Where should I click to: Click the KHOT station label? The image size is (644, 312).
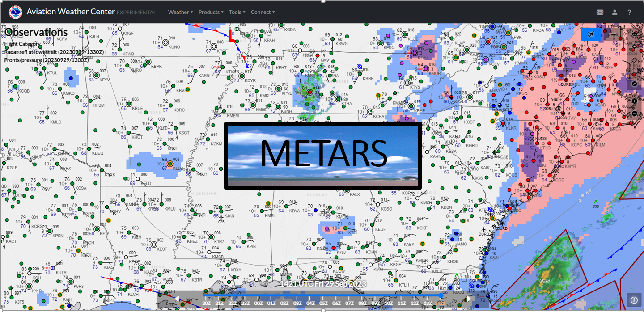click(137, 137)
